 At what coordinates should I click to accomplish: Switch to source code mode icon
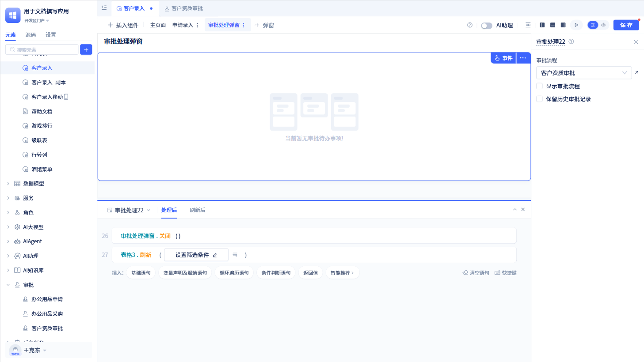point(603,25)
